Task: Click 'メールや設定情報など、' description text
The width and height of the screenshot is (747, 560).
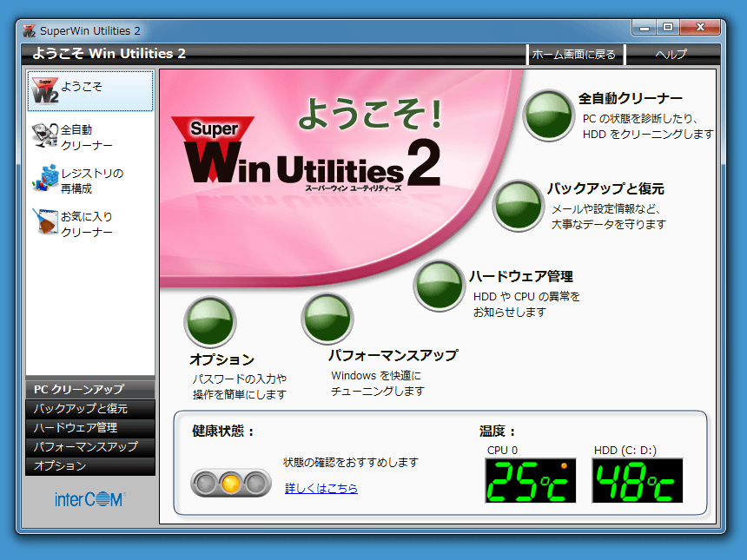Action: pos(606,209)
